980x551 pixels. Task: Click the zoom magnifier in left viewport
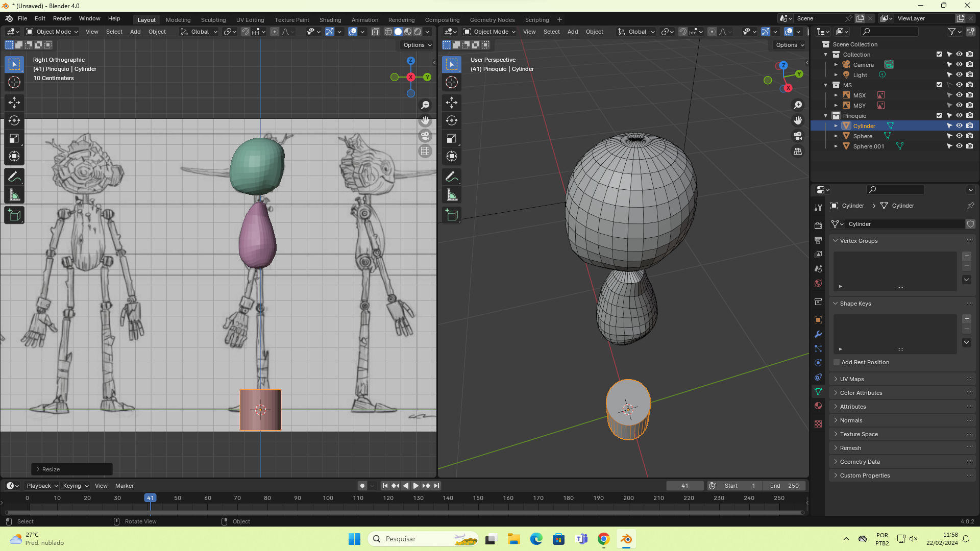(425, 105)
